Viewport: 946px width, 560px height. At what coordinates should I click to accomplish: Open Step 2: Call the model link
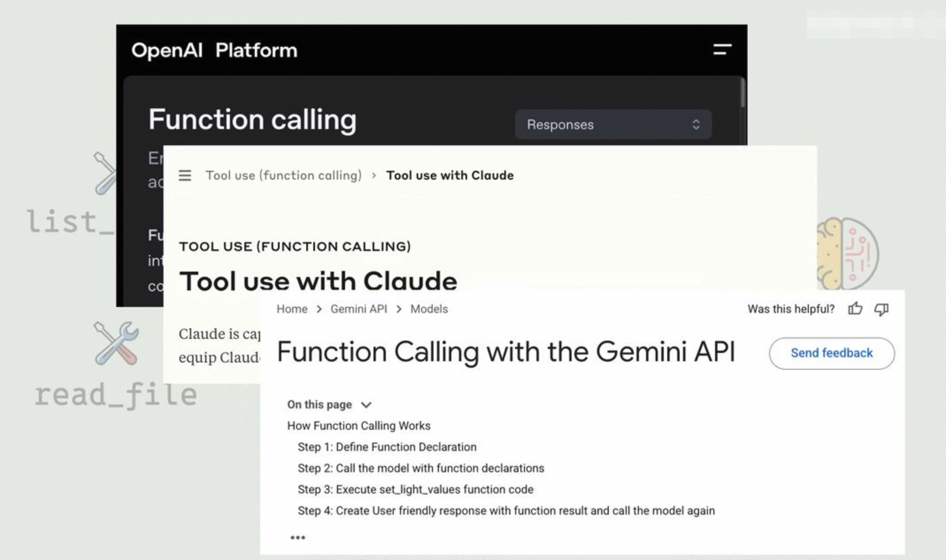point(421,468)
